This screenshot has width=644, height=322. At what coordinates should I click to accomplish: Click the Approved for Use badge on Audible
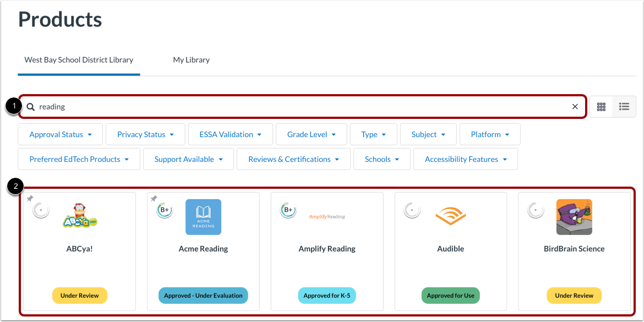click(x=450, y=295)
